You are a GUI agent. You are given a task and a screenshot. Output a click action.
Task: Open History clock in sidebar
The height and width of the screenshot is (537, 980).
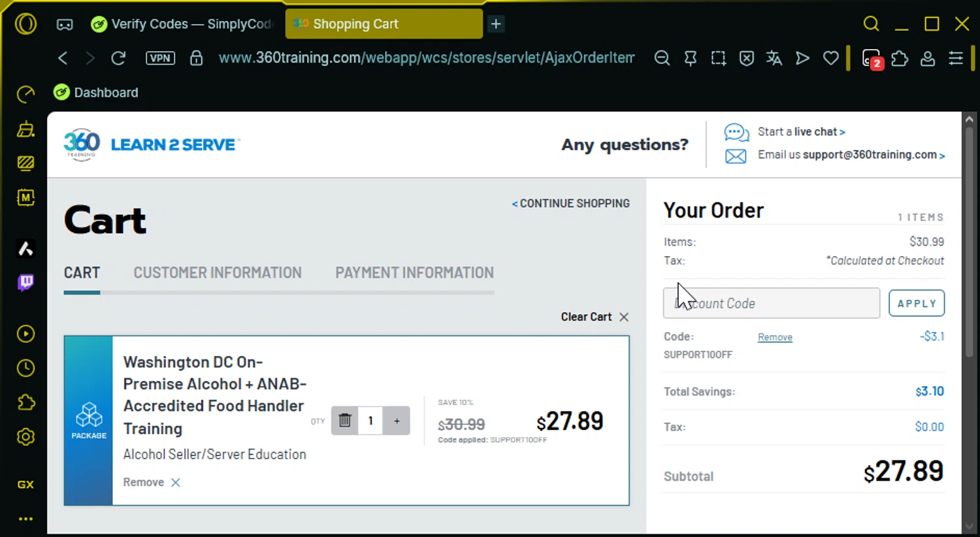point(25,368)
